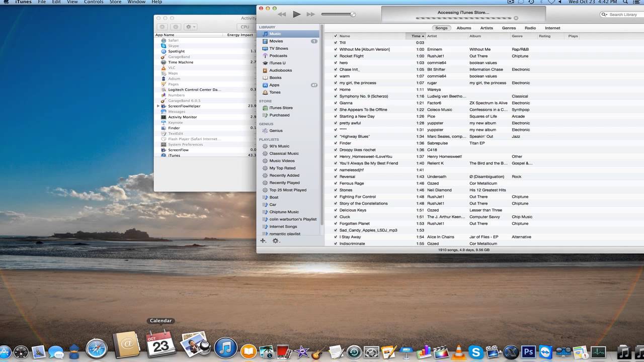The width and height of the screenshot is (644, 362).
Task: Uncheck the song Forgotten Planet
Action: coord(336,224)
